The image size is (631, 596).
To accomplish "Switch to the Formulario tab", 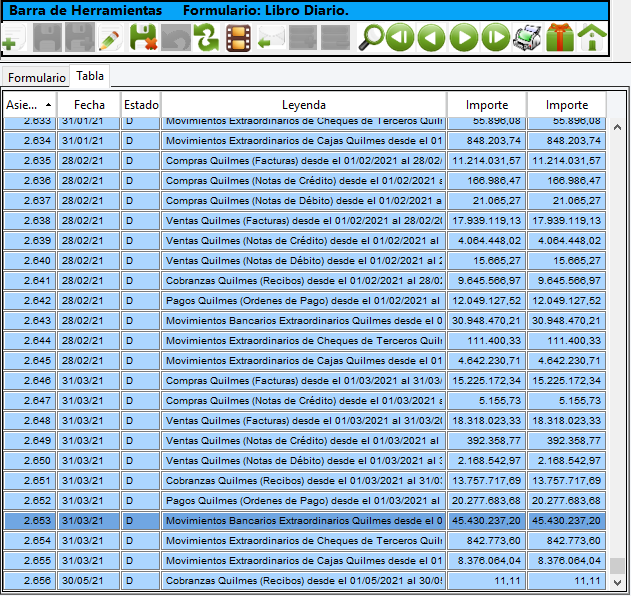I will 37,77.
